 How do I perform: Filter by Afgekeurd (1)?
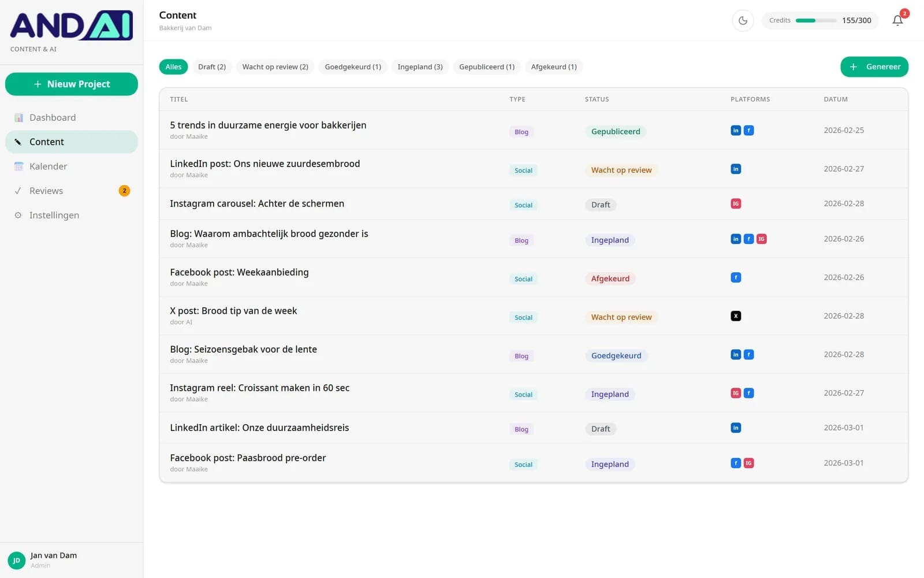point(554,67)
